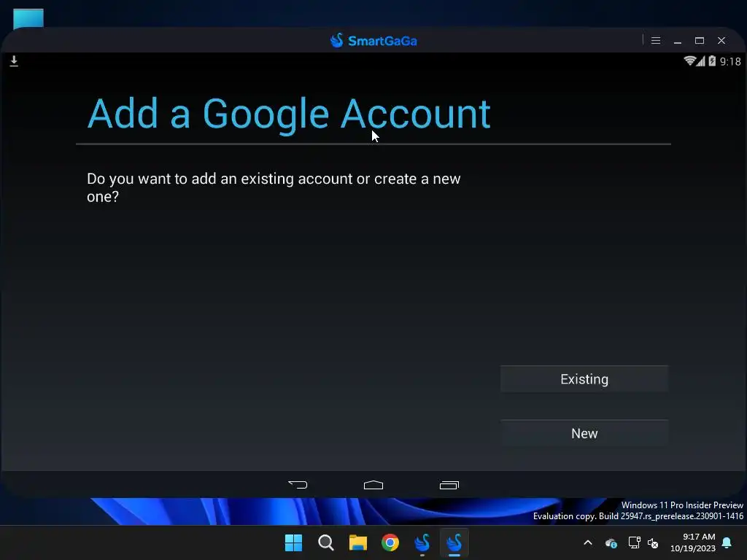Tap the battery icon in Android status bar
This screenshot has width=747, height=560.
(712, 61)
